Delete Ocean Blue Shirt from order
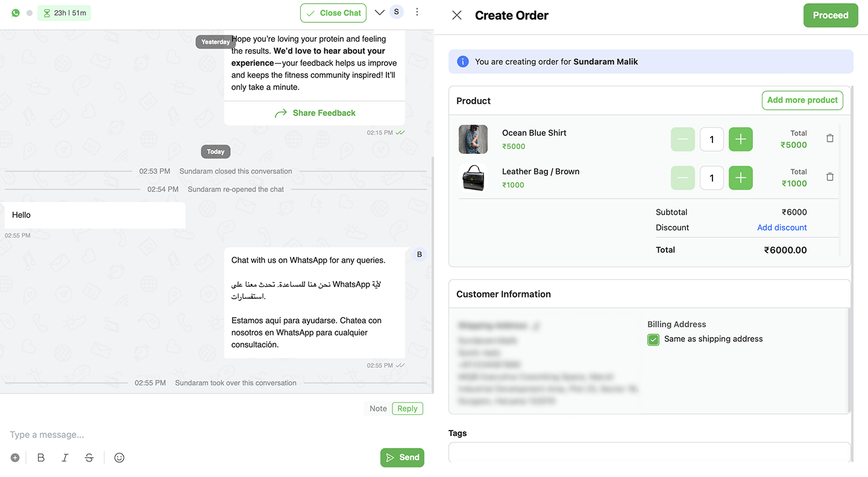Image resolution: width=868 pixels, height=477 pixels. pos(829,139)
